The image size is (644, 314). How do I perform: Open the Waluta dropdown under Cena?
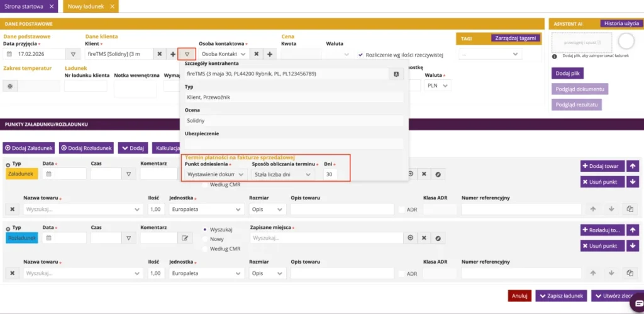click(338, 54)
